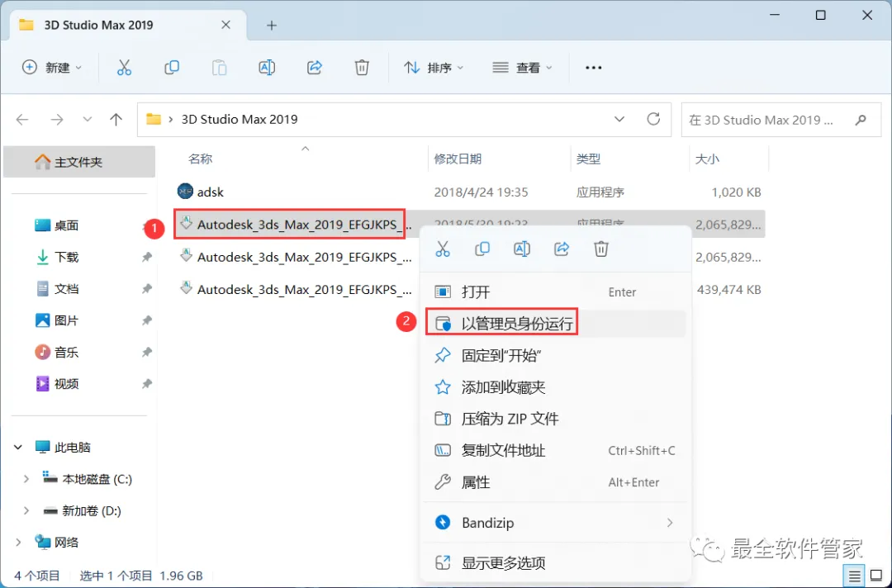This screenshot has height=588, width=892.
Task: Choose 以管理员身份运行 from the context menu
Action: tap(555, 324)
